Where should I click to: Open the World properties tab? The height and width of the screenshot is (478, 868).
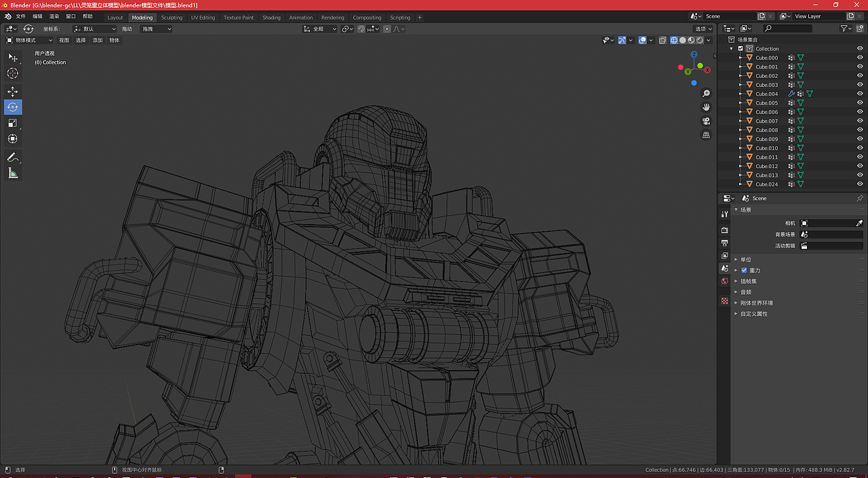coord(725,281)
